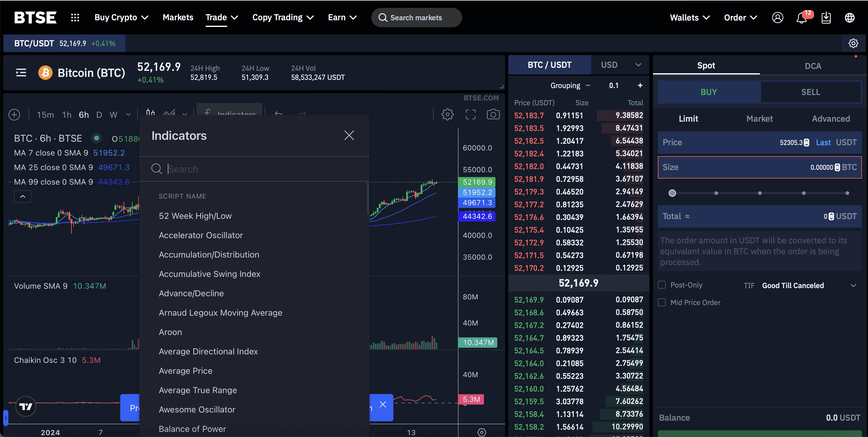Click the BTC/USDT ticker tab
Viewport: 868px width, 437px height.
[65, 44]
